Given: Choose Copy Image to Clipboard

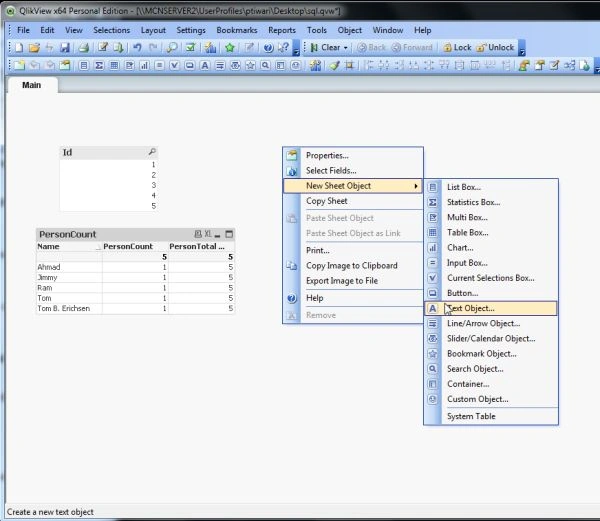Looking at the screenshot, I should coord(353,265).
